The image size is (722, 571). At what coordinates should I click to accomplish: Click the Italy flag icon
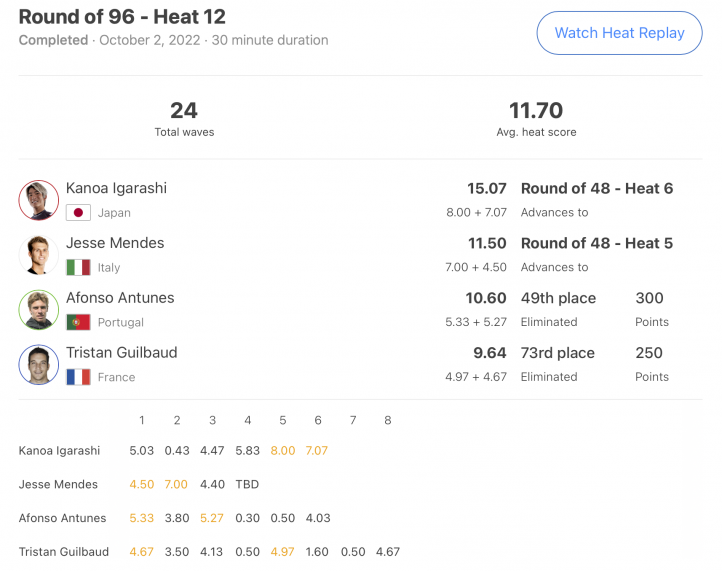(x=78, y=268)
